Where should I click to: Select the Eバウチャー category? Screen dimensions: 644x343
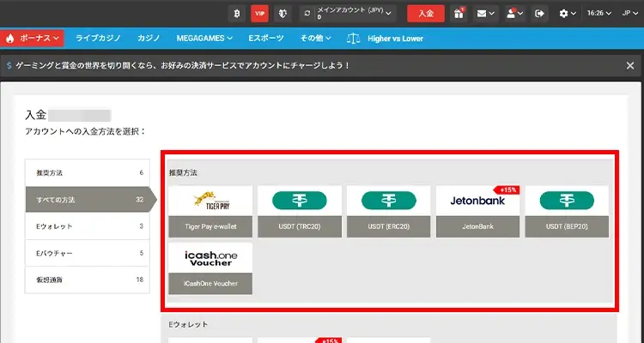click(x=87, y=253)
